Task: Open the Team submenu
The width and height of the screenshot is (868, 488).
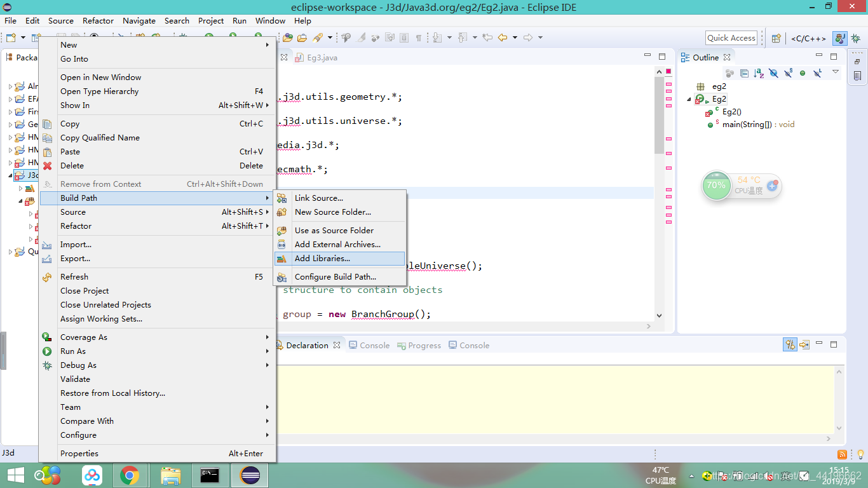Action: pyautogui.click(x=158, y=407)
